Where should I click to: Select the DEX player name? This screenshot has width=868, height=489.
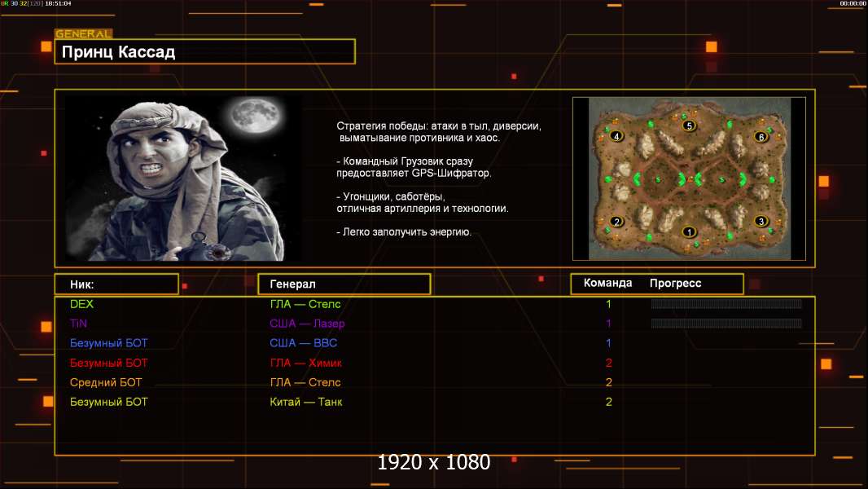coord(81,304)
